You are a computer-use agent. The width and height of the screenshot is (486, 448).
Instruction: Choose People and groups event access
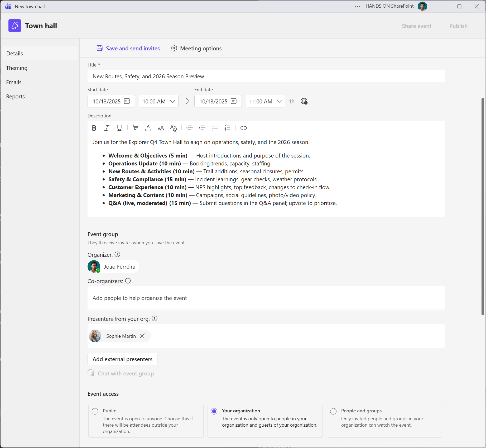click(333, 411)
